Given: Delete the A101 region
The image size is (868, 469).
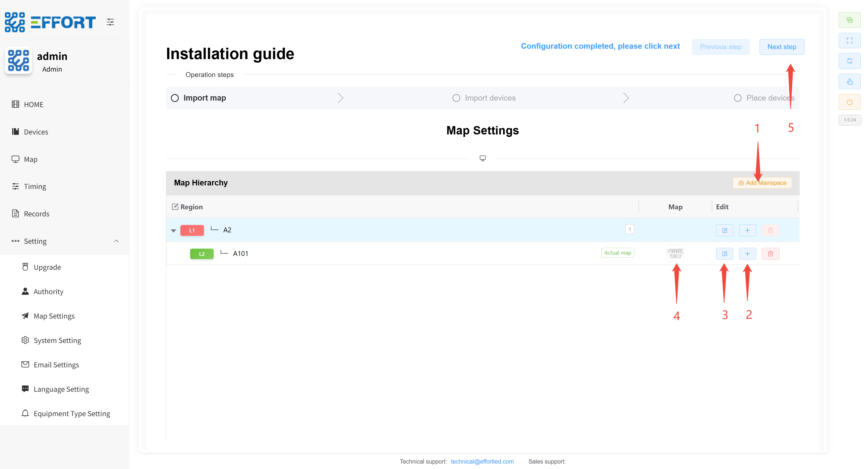Looking at the screenshot, I should pos(770,253).
